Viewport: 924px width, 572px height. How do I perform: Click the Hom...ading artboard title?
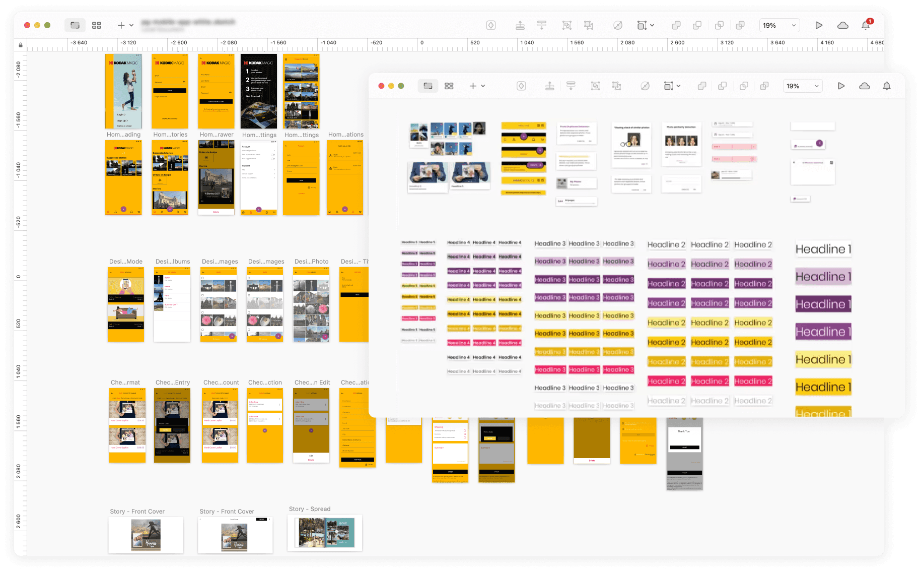pos(123,135)
